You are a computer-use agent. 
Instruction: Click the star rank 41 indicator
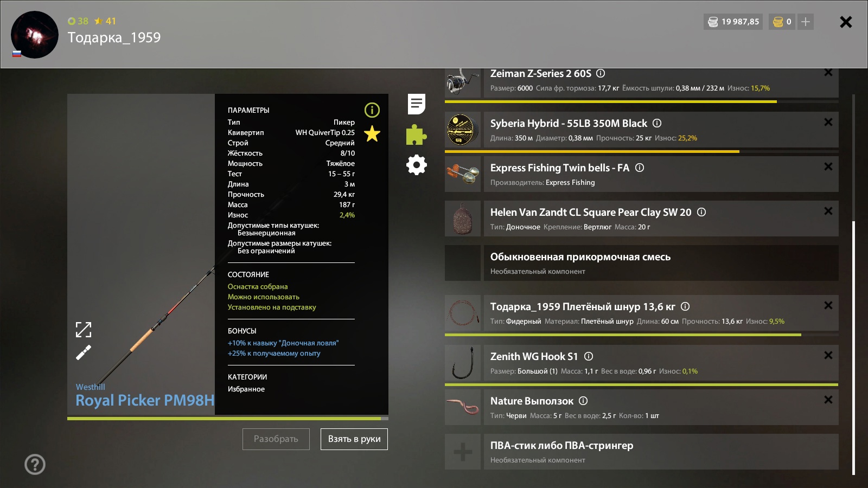(x=105, y=21)
